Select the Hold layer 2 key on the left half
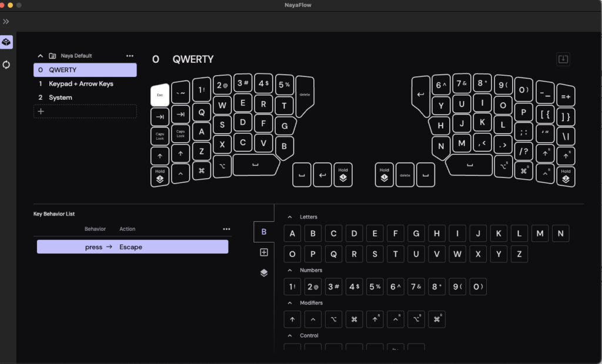 160,177
